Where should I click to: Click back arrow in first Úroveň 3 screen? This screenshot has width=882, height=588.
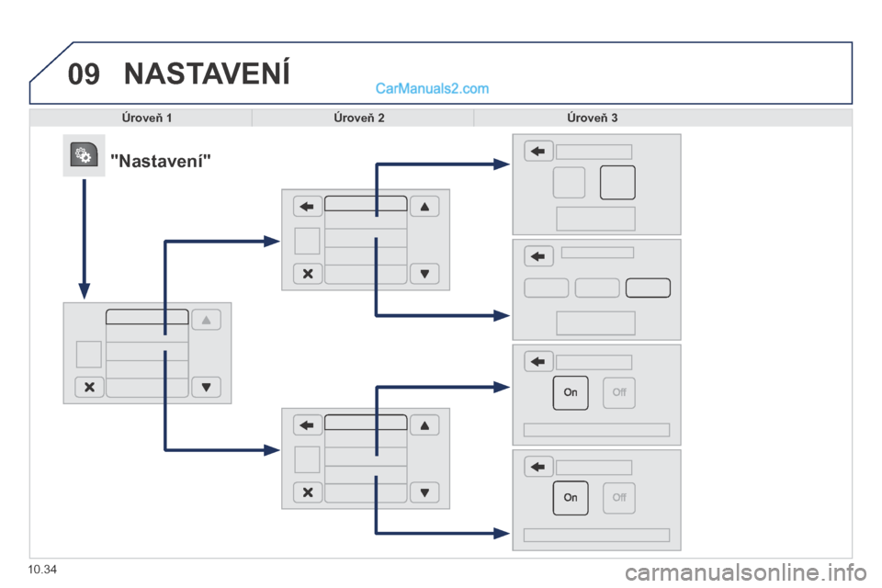tap(539, 152)
